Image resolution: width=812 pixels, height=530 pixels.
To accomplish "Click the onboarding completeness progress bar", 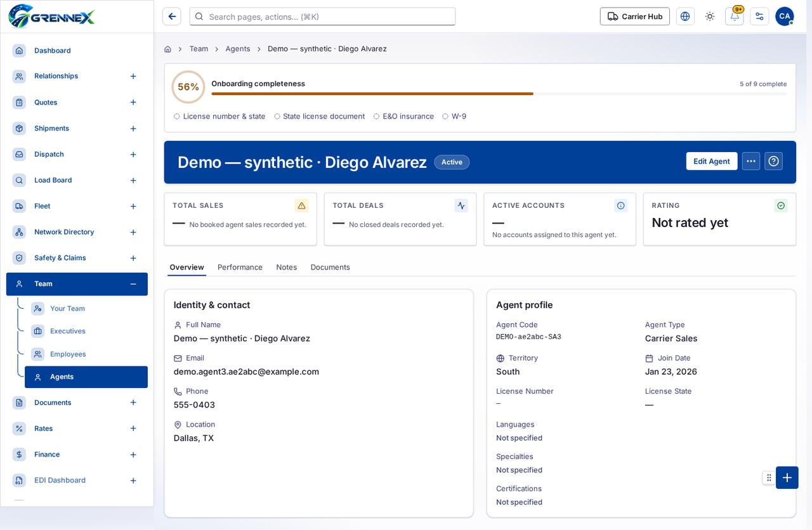I will pyautogui.click(x=499, y=94).
